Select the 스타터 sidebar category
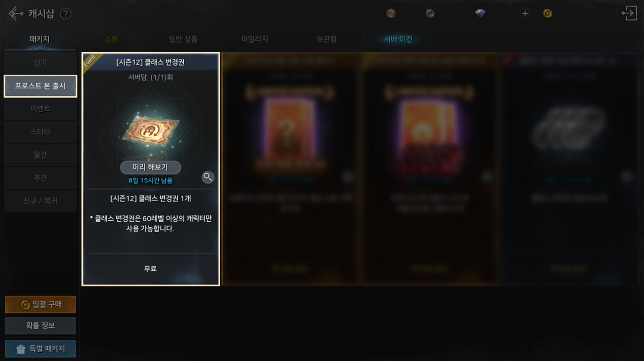Image resolution: width=644 pixels, height=361 pixels. coord(40,132)
